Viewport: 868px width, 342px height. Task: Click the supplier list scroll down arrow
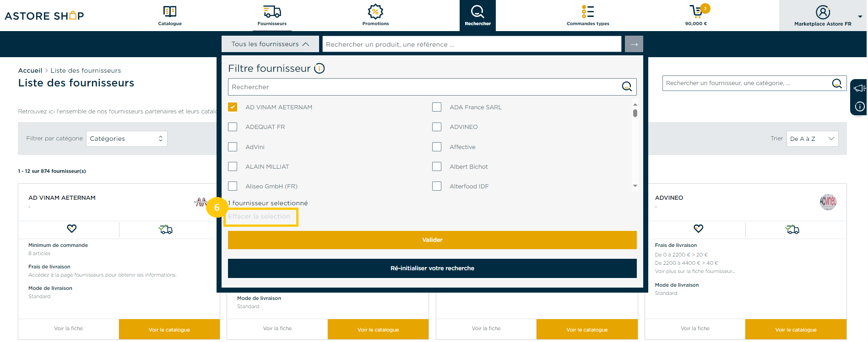click(635, 186)
